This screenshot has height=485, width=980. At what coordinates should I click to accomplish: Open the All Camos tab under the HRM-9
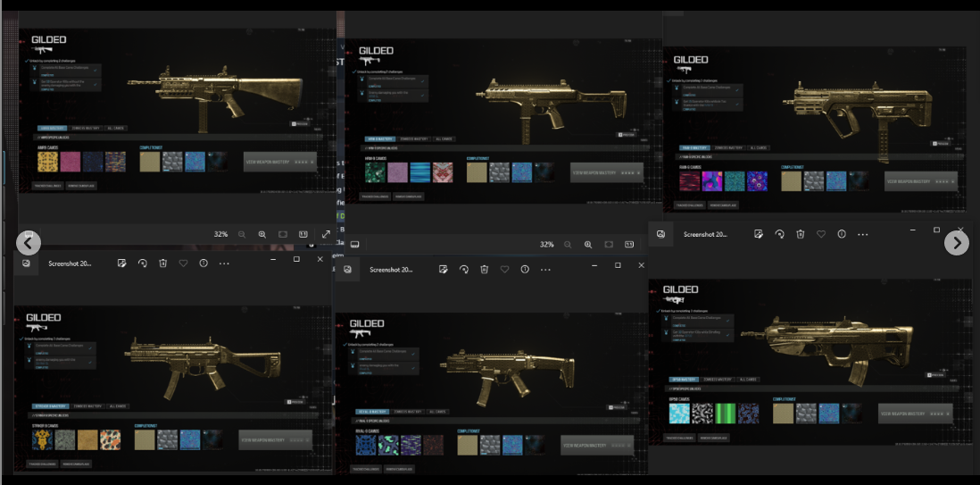(x=444, y=139)
